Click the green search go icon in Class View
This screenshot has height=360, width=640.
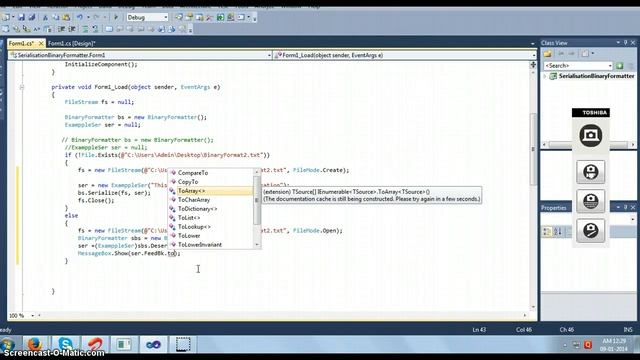(x=620, y=65)
